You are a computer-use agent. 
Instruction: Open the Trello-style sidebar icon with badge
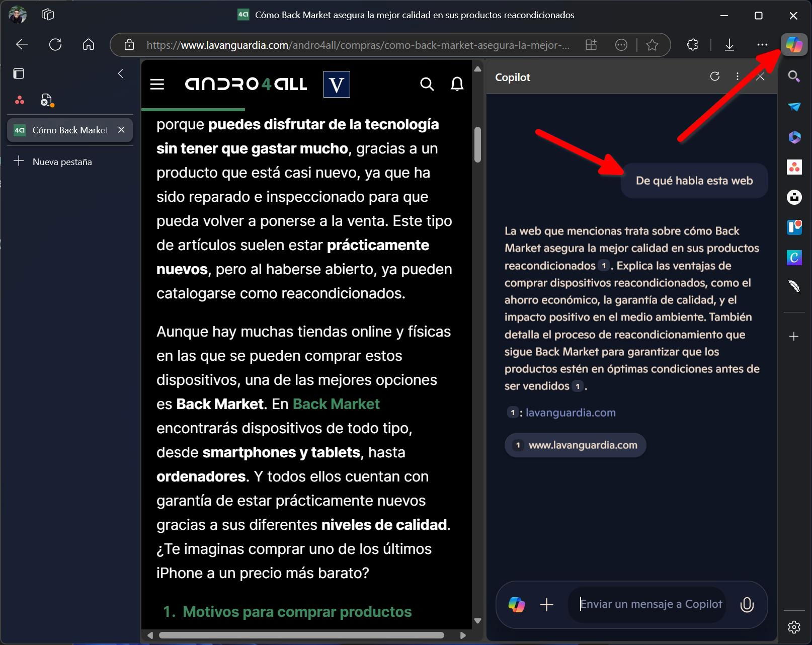[x=794, y=227]
